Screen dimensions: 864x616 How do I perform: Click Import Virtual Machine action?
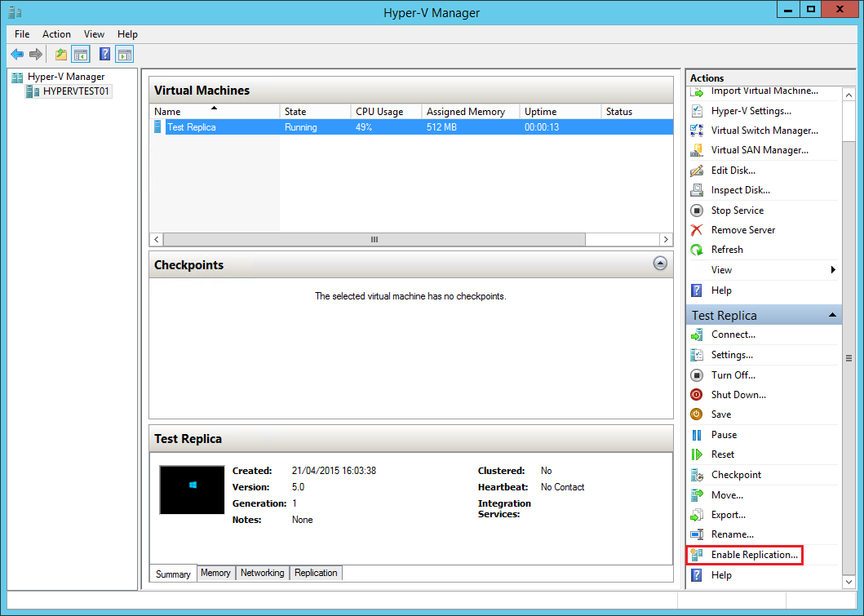(764, 91)
